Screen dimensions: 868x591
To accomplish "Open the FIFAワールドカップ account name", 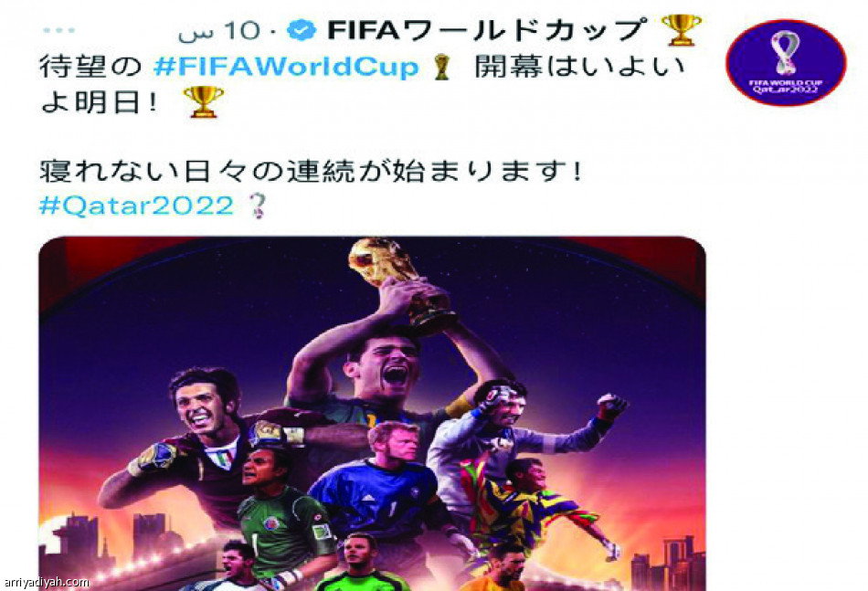I will pyautogui.click(x=487, y=30).
